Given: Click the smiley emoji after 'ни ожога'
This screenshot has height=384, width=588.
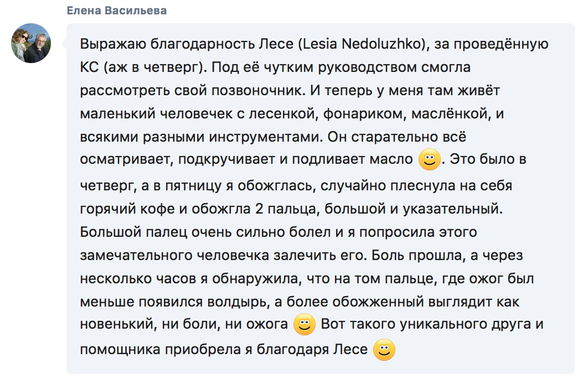Looking at the screenshot, I should (x=304, y=324).
